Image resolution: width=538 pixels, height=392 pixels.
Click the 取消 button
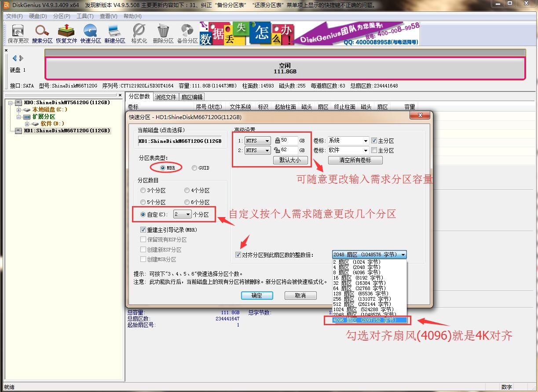[300, 296]
